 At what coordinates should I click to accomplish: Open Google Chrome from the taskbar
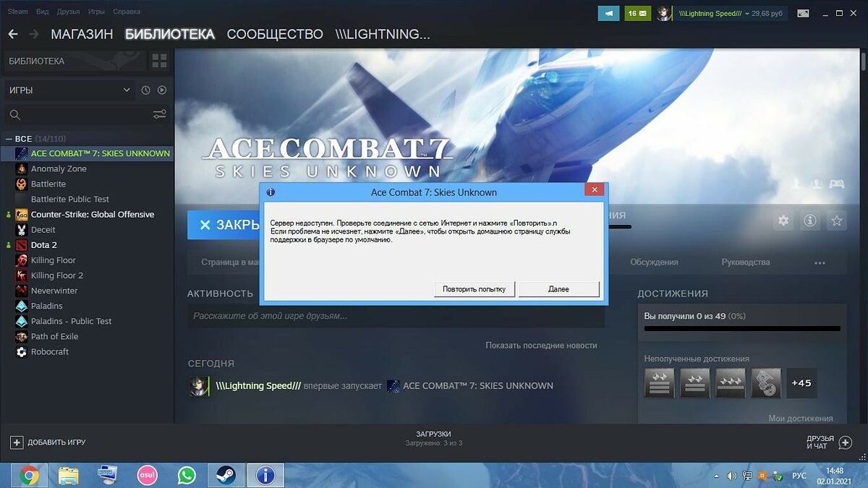30,475
